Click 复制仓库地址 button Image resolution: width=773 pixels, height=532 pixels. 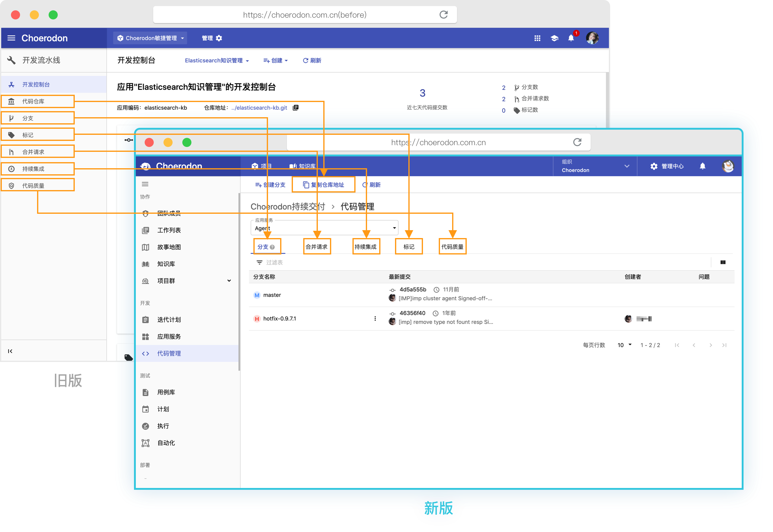(323, 185)
